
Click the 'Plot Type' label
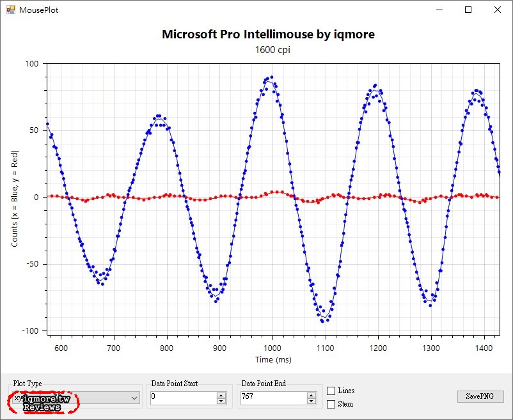(x=28, y=384)
